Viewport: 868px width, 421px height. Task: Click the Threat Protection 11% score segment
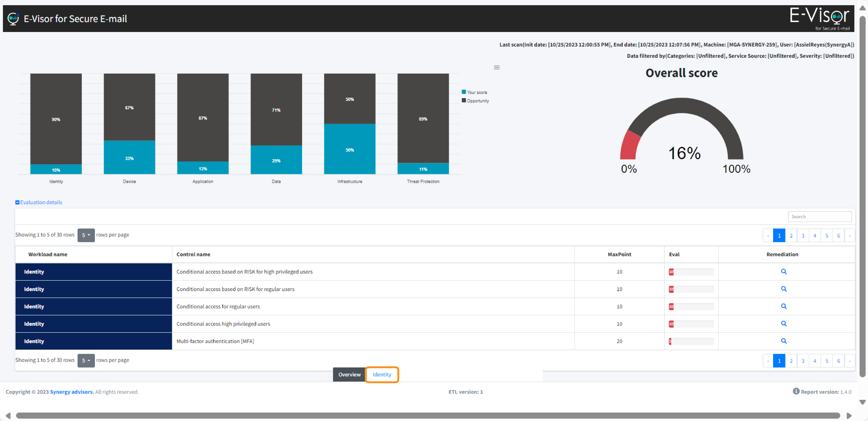[x=423, y=169]
